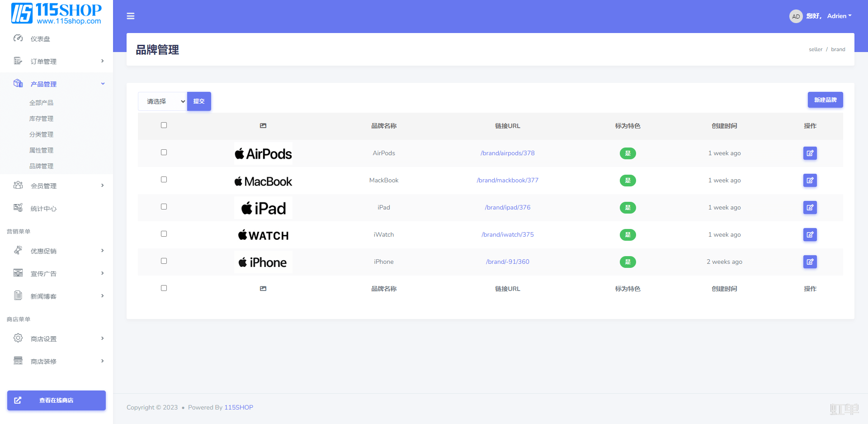The image size is (868, 424).
Task: Click the iPhone logo thumbnail
Action: pos(263,262)
